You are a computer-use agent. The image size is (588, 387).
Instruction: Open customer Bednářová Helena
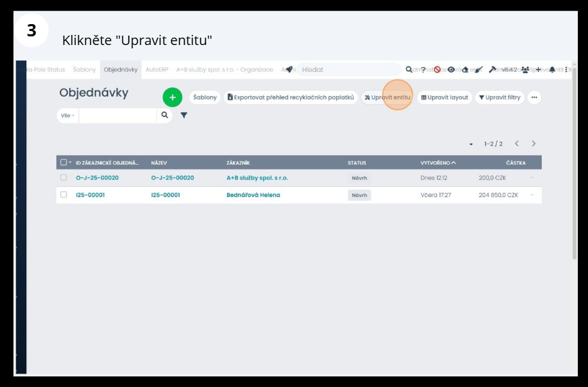point(253,195)
